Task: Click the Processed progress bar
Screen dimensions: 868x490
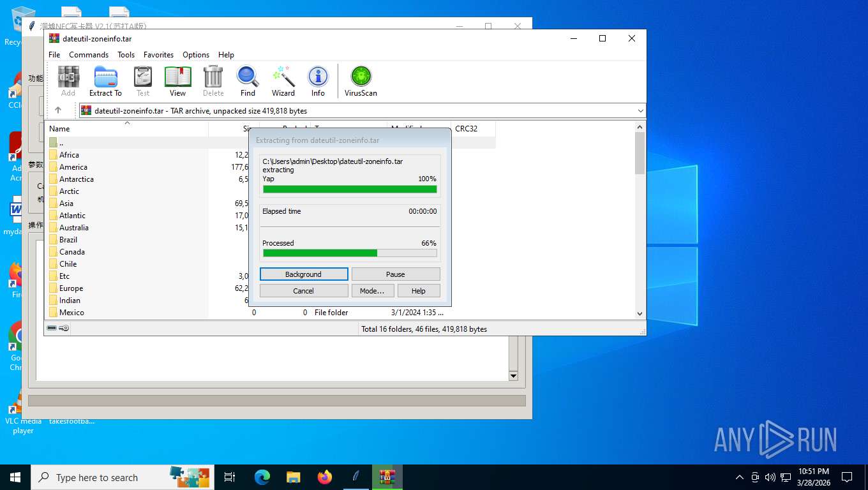Action: [x=350, y=253]
